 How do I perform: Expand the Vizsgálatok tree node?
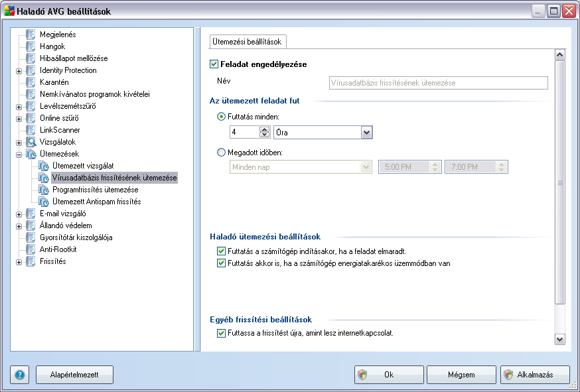pos(19,143)
